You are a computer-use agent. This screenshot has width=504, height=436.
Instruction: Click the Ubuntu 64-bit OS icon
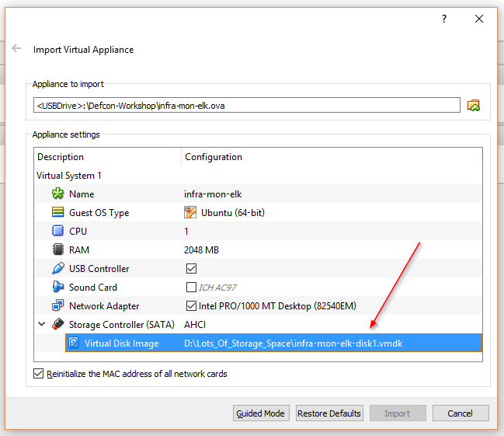(x=190, y=213)
